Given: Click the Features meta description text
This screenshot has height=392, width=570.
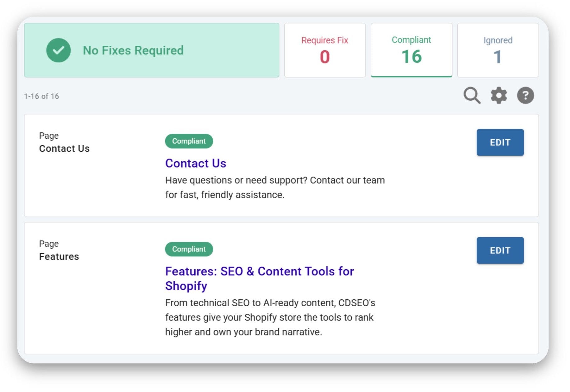Looking at the screenshot, I should pyautogui.click(x=270, y=317).
